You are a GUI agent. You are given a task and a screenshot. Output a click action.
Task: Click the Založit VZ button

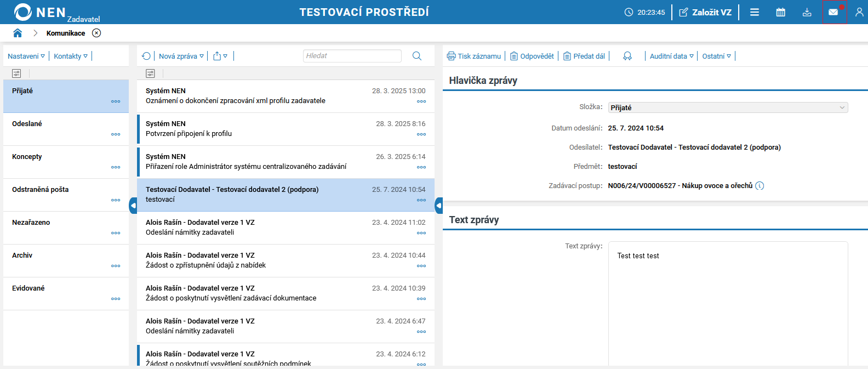[705, 12]
